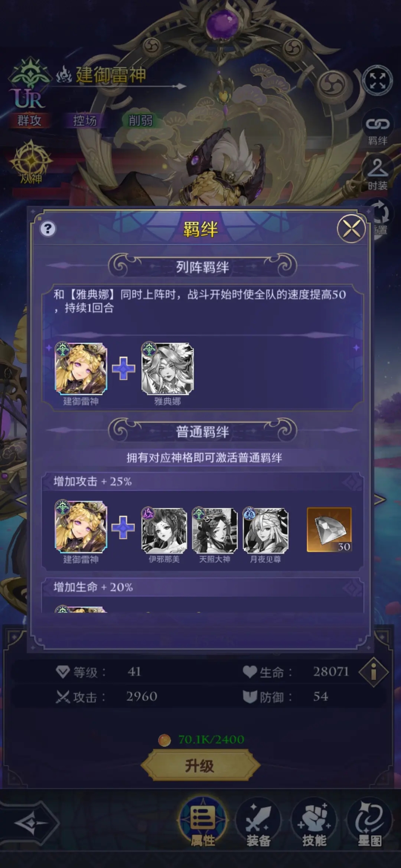Open the 时装 costume icon
This screenshot has height=868, width=401.
coord(378,174)
